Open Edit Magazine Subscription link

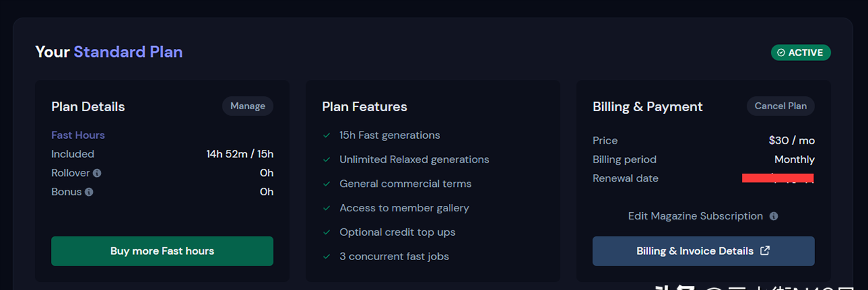tap(695, 216)
